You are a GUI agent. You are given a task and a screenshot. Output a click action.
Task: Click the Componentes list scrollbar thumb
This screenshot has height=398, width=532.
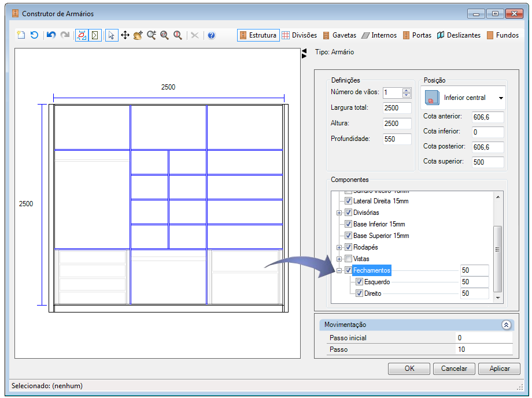(498, 258)
